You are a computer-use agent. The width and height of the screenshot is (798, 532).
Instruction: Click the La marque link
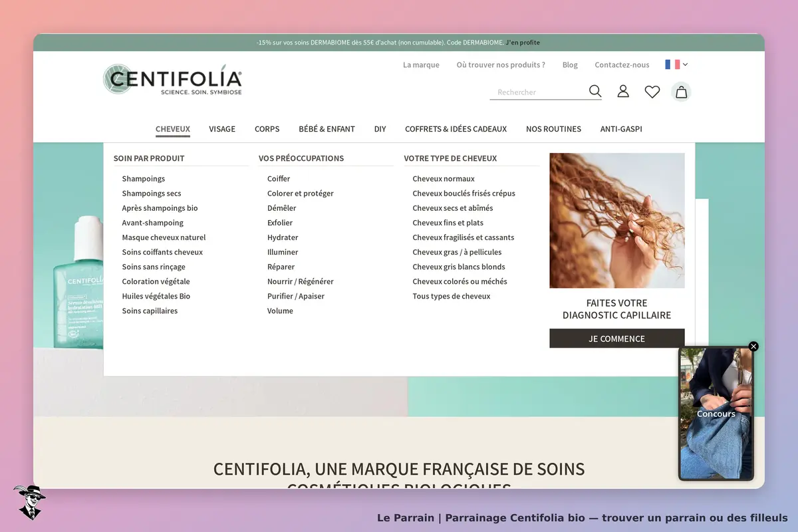[x=421, y=65]
